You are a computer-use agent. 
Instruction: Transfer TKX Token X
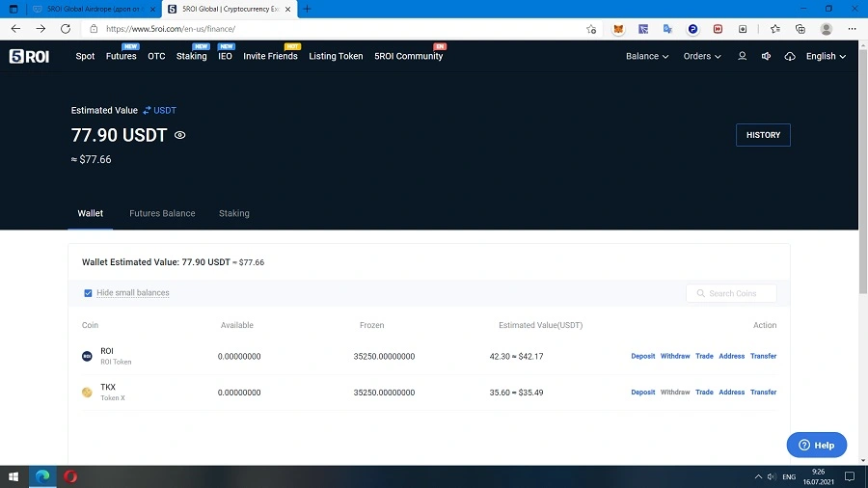764,393
